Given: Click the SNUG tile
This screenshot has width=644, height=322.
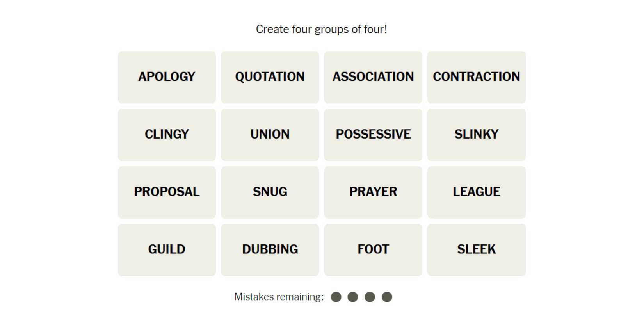Looking at the screenshot, I should (x=270, y=192).
